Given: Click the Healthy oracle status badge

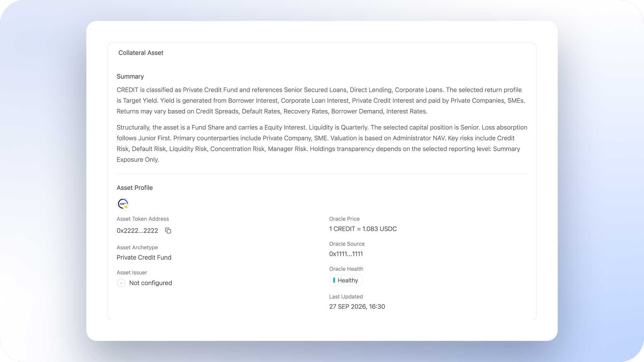Looking at the screenshot, I should [345, 280].
